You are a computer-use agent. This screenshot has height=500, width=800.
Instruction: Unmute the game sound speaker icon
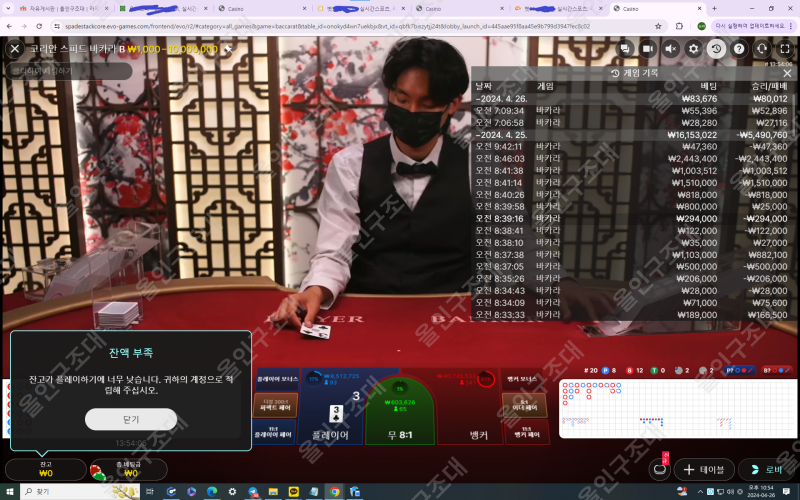tap(671, 48)
